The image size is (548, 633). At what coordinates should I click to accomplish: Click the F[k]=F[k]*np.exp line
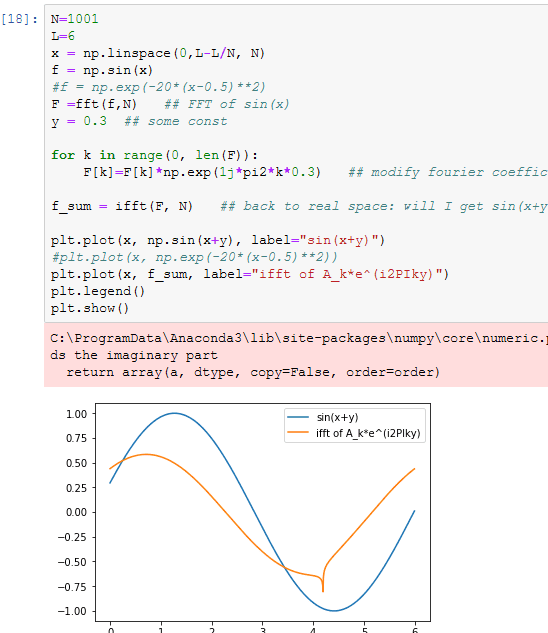315,172
